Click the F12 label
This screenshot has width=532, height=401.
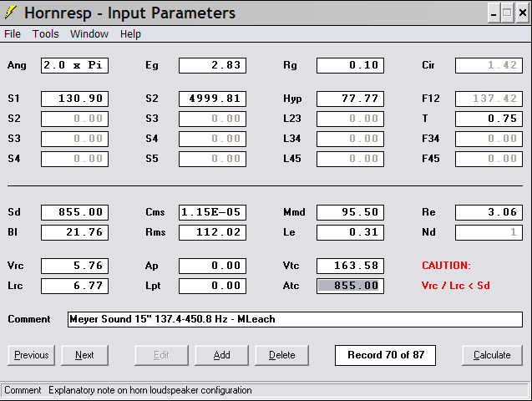(431, 99)
